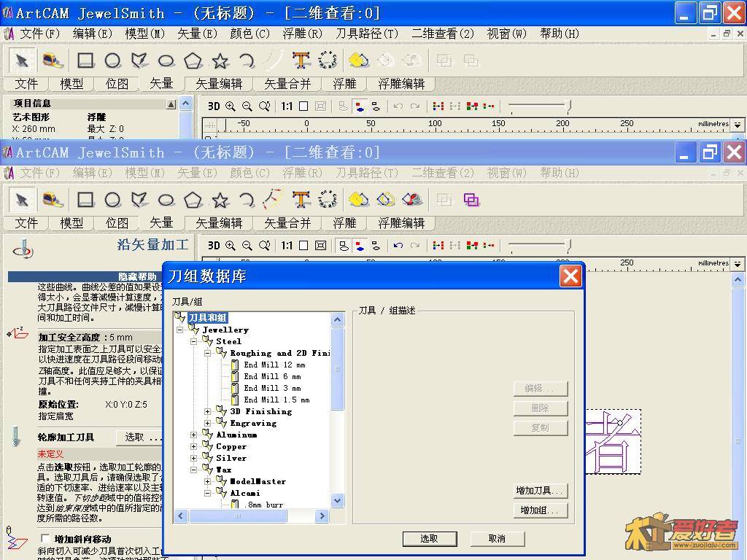Screen dimensions: 747x560
Task: Open the 浮雕(R) menu in top window
Action: [302, 34]
